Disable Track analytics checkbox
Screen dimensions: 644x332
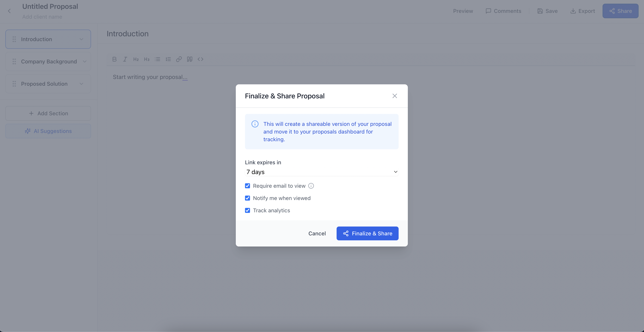point(248,210)
